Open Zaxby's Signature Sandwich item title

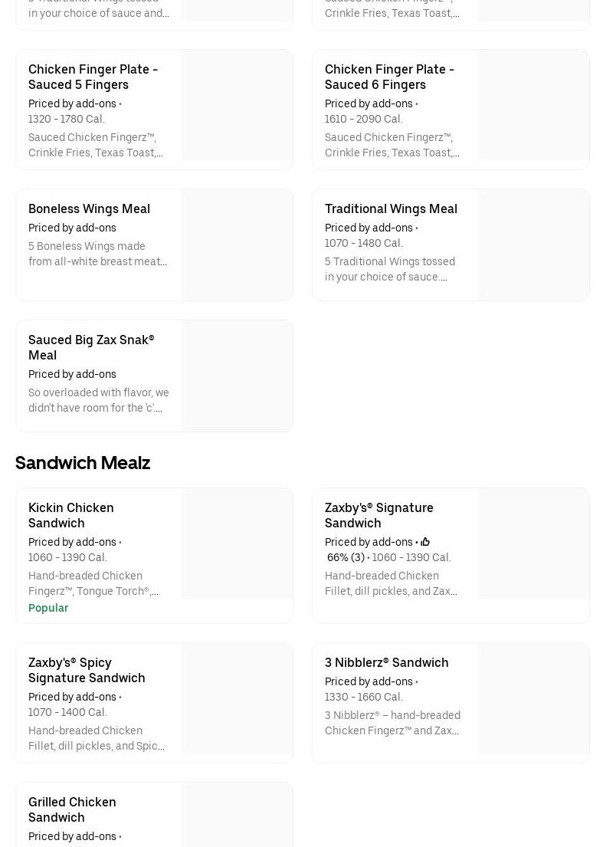point(378,515)
